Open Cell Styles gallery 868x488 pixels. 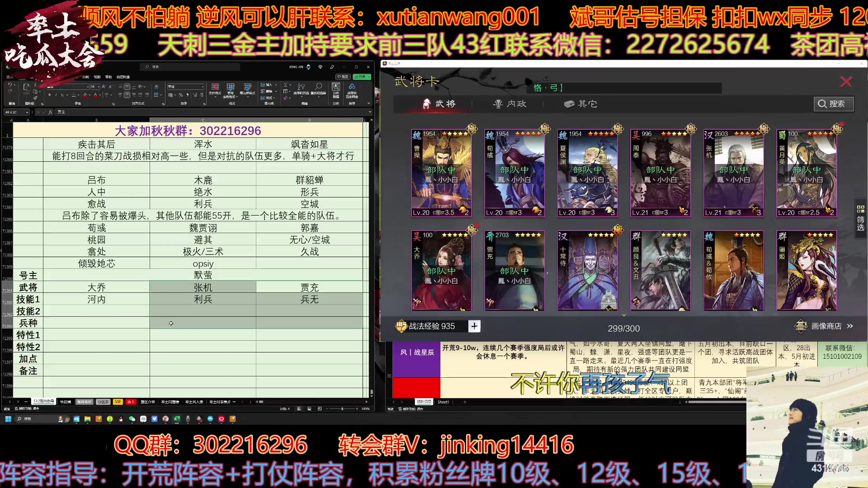coord(247,89)
